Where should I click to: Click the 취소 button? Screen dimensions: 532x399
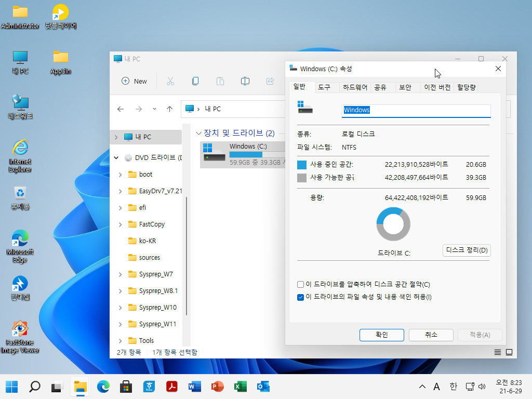pyautogui.click(x=431, y=335)
